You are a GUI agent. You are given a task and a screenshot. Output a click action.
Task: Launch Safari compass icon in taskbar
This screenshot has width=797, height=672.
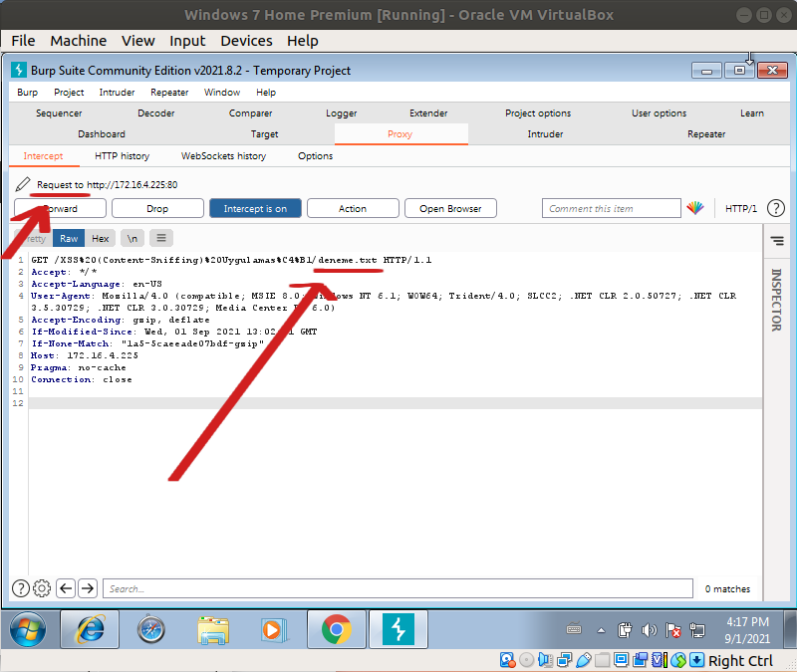[x=151, y=630]
